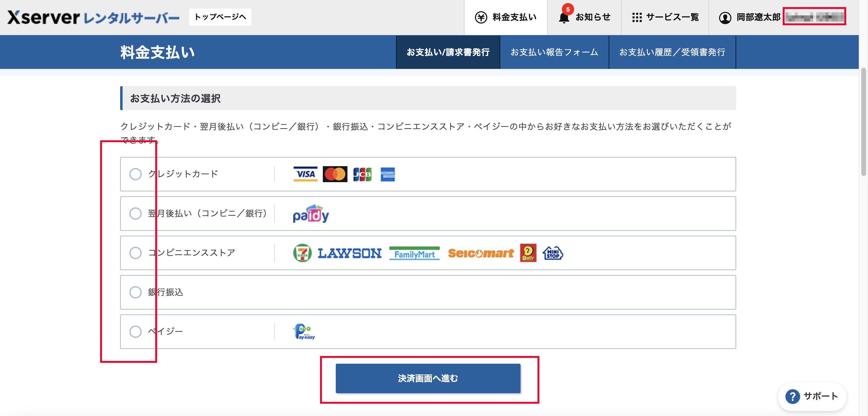Click the user account avatar icon
Viewport: 868px width, 416px height.
725,18
